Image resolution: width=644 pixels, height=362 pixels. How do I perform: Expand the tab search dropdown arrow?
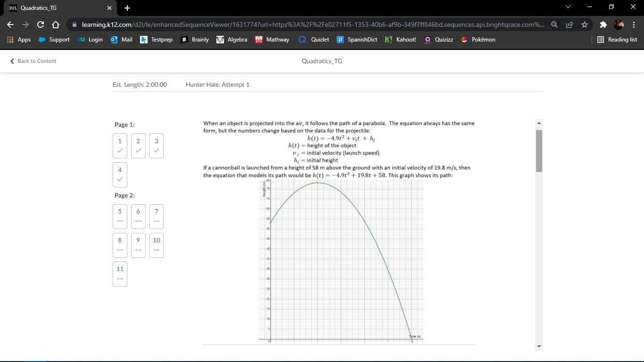pyautogui.click(x=568, y=7)
